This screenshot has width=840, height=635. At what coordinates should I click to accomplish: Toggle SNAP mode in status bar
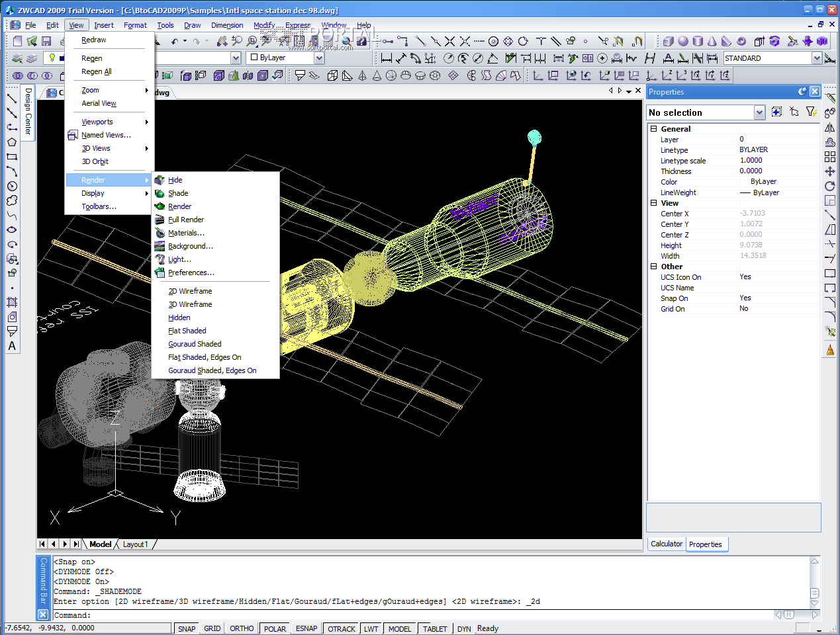pos(187,628)
